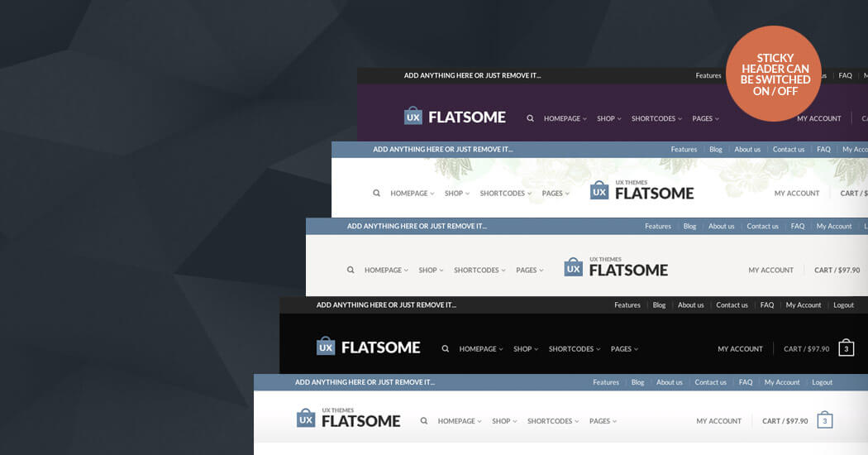Image resolution: width=868 pixels, height=455 pixels.
Task: Expand PAGES menu in light gray header
Action: coord(529,270)
